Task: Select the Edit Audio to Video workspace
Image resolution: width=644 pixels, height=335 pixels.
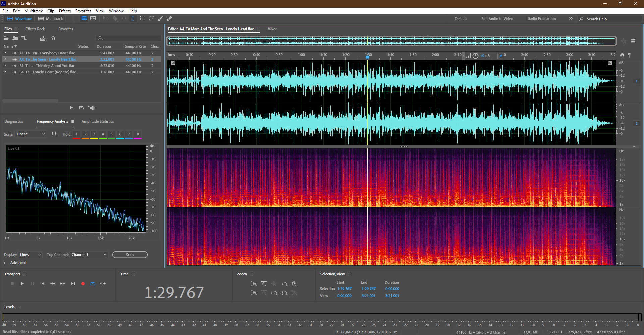Action: (x=497, y=19)
